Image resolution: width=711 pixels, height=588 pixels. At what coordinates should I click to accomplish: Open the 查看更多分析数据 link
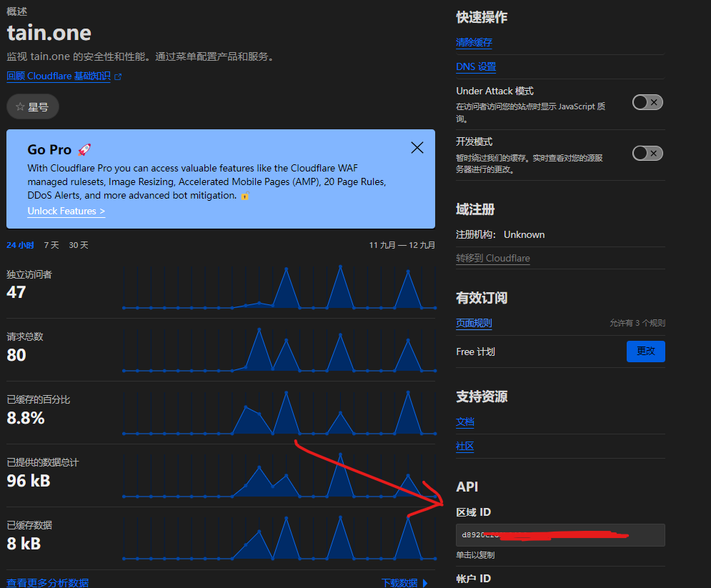point(48,582)
